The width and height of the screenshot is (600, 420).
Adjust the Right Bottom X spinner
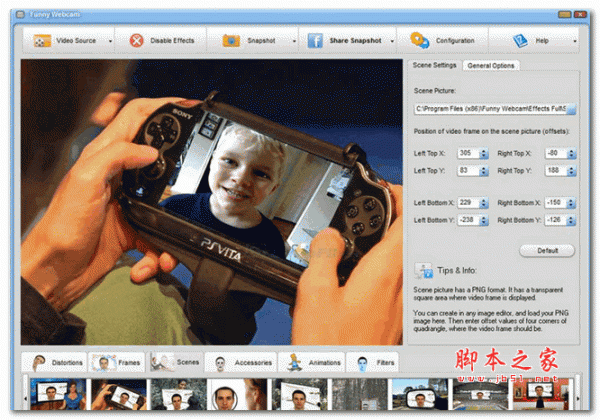coord(572,203)
